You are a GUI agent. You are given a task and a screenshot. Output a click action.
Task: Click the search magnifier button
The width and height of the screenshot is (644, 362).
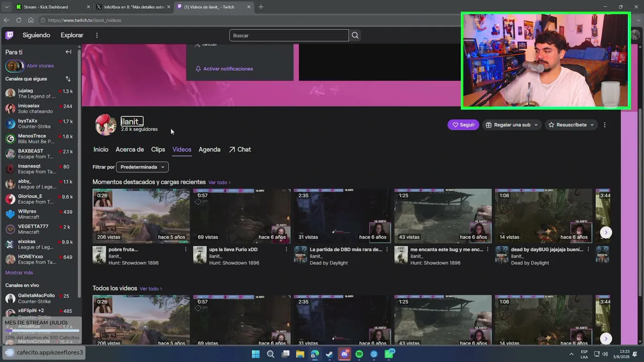pyautogui.click(x=355, y=35)
